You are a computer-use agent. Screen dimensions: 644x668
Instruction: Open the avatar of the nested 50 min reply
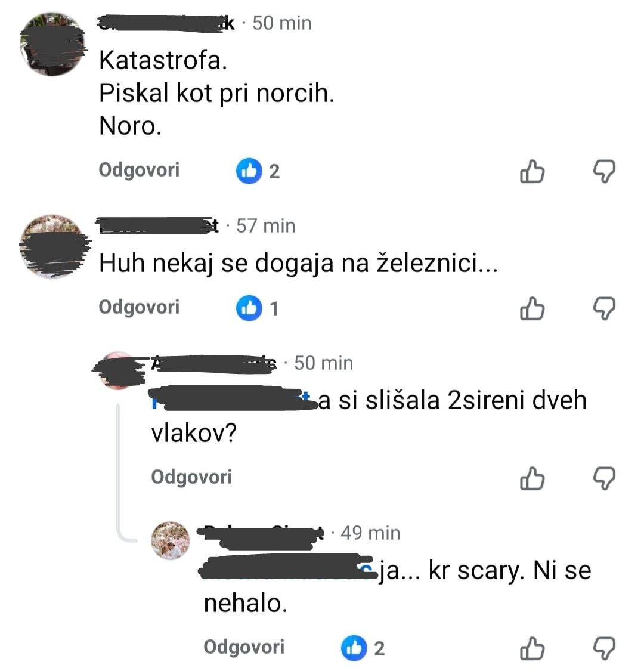click(x=119, y=370)
